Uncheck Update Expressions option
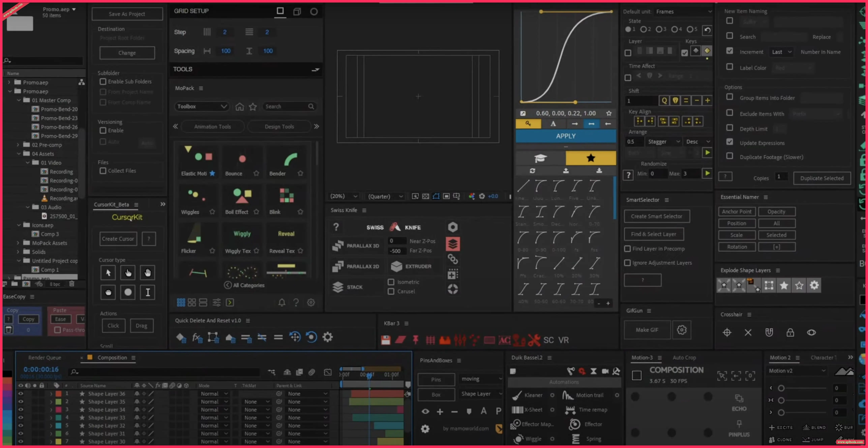 tap(729, 142)
